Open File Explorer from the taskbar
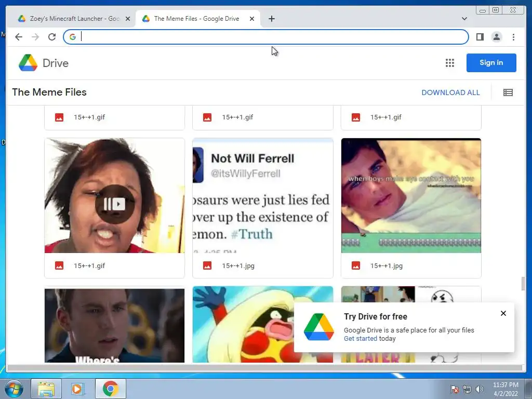 (46, 389)
